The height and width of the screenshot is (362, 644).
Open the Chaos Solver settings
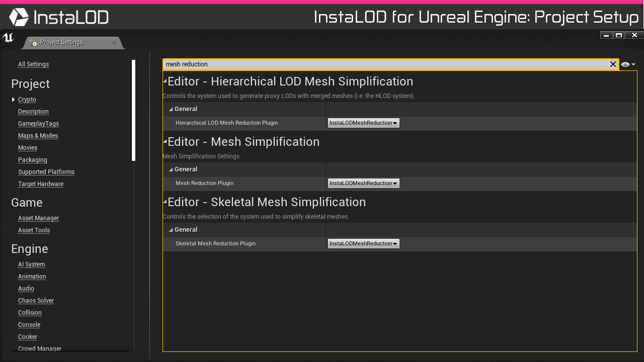click(36, 300)
